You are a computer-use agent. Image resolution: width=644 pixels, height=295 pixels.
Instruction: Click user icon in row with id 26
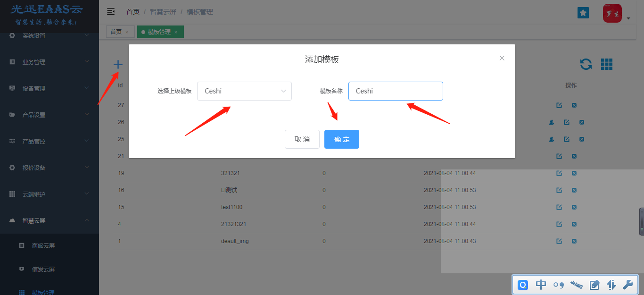tap(552, 122)
